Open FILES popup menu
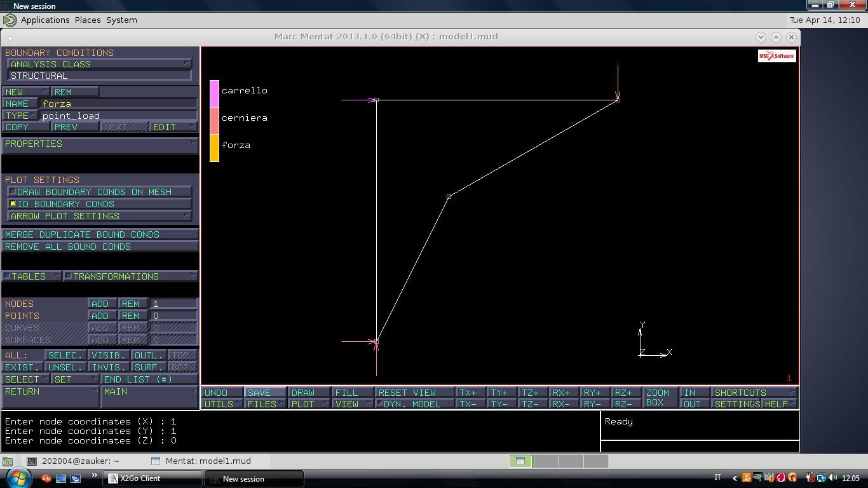This screenshot has height=488, width=868. pyautogui.click(x=265, y=404)
